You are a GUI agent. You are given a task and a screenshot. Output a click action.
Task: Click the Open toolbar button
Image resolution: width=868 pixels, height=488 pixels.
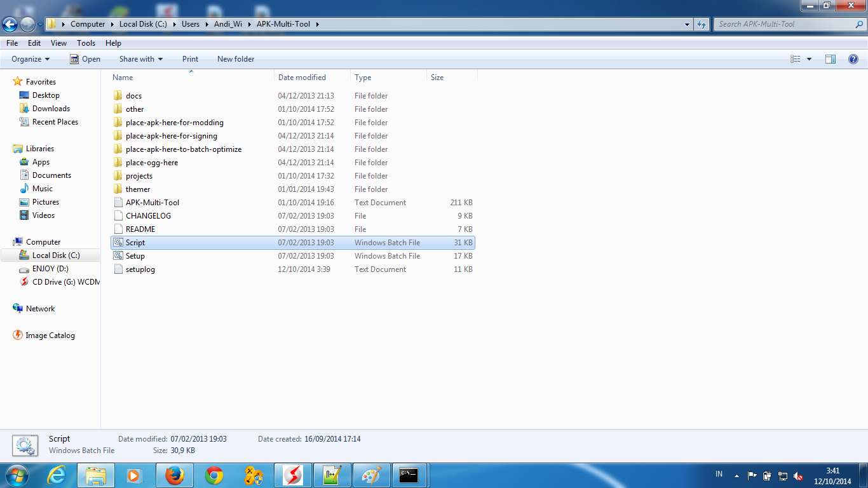pos(85,59)
